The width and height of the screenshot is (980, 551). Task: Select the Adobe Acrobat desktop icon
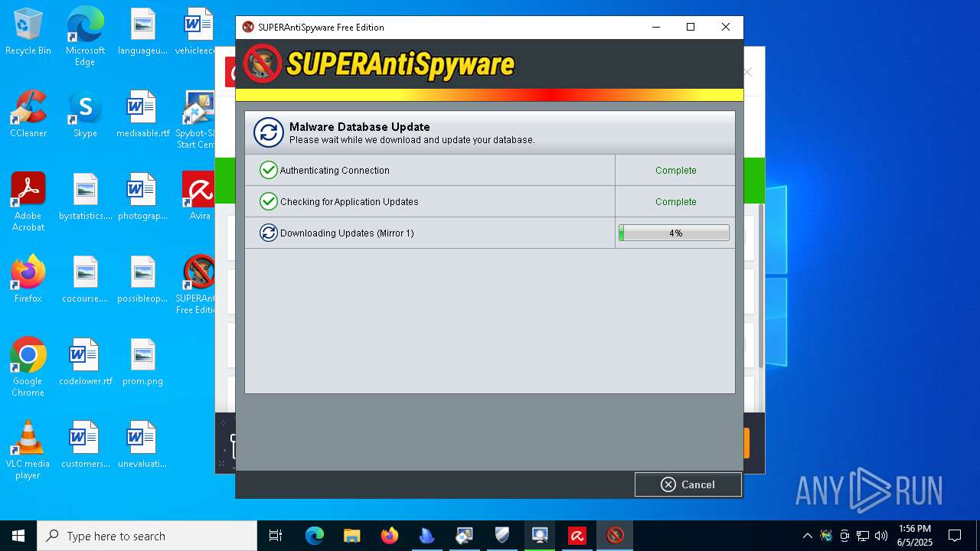point(28,202)
